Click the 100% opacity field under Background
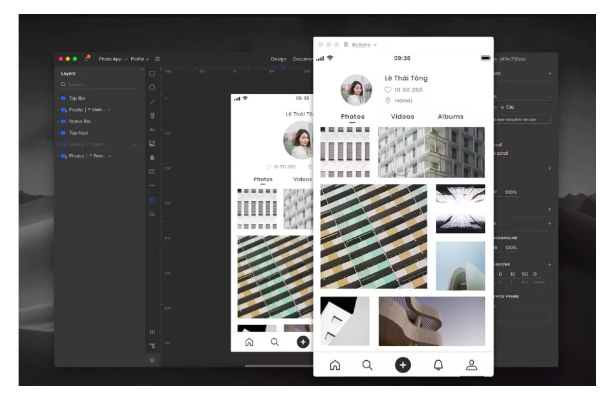Screen dimensions: 612x405 tap(511, 247)
